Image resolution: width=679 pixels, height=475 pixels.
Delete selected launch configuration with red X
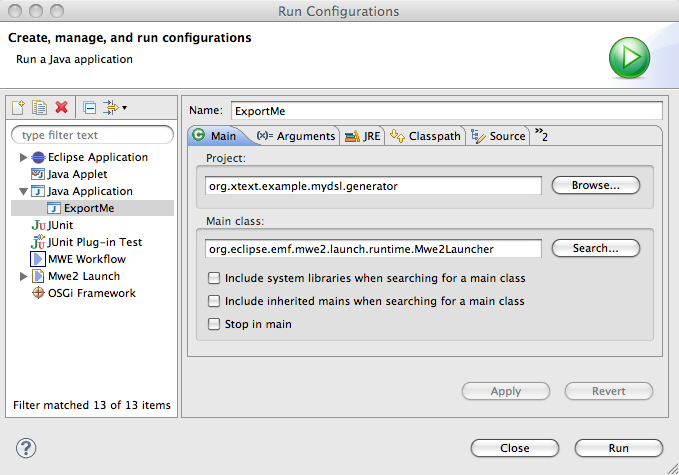pyautogui.click(x=62, y=107)
